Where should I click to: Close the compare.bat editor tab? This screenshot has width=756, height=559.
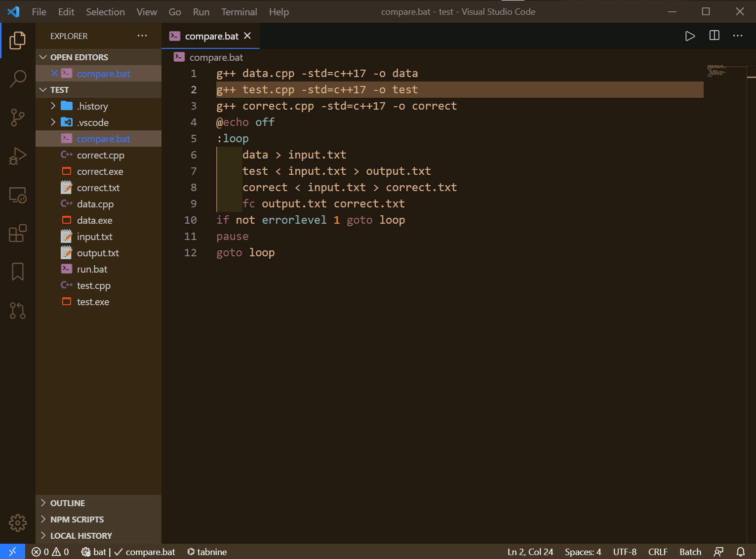[x=247, y=36]
